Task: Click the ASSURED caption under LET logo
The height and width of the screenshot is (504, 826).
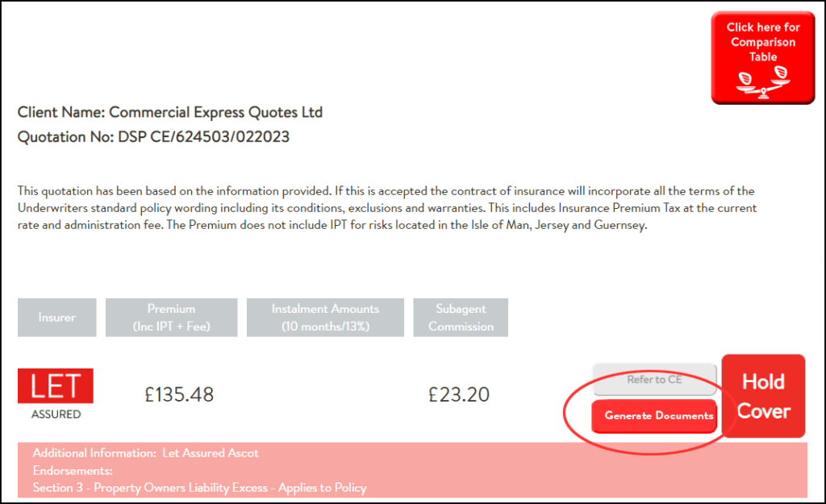Action: pyautogui.click(x=56, y=414)
